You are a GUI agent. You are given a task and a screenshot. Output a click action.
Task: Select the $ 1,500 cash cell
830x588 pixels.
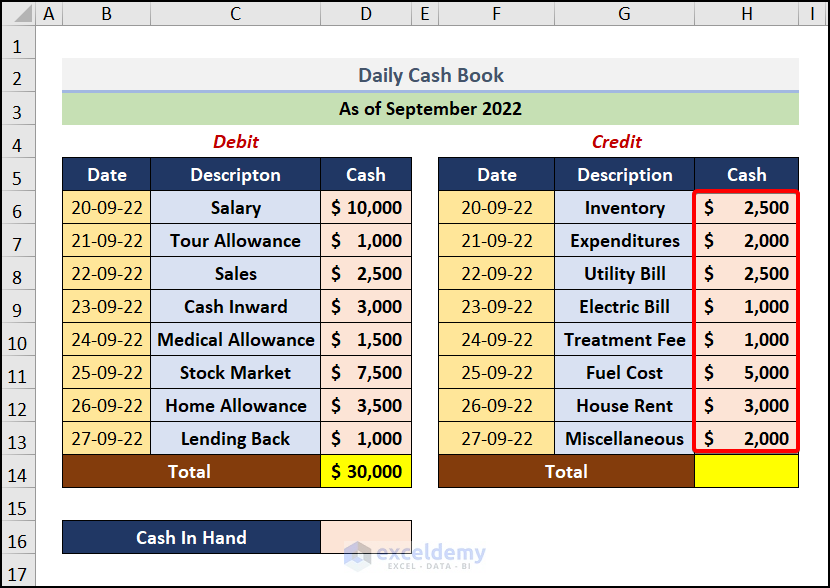click(366, 339)
